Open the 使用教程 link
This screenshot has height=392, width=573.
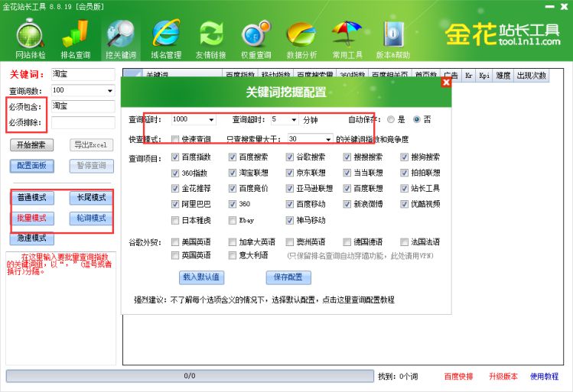(x=544, y=376)
